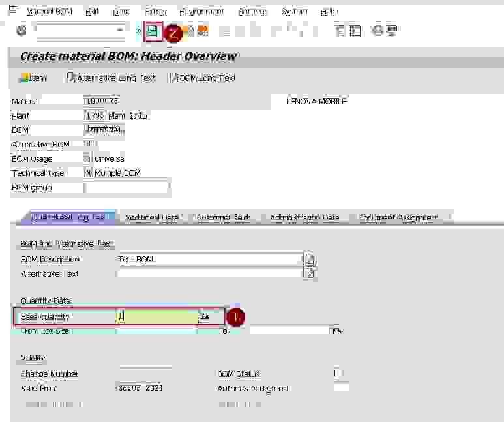Open the Extras menu
Screen dimensions: 504x422
[x=155, y=12]
